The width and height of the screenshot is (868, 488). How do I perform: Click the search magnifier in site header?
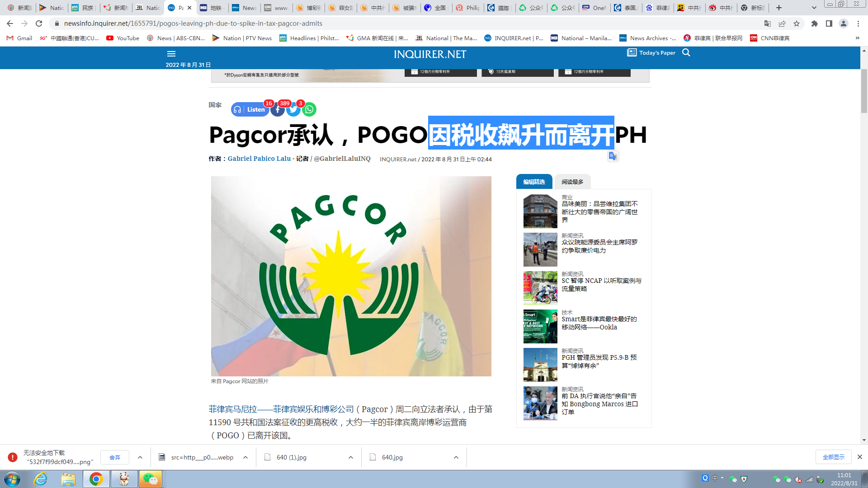tap(686, 53)
